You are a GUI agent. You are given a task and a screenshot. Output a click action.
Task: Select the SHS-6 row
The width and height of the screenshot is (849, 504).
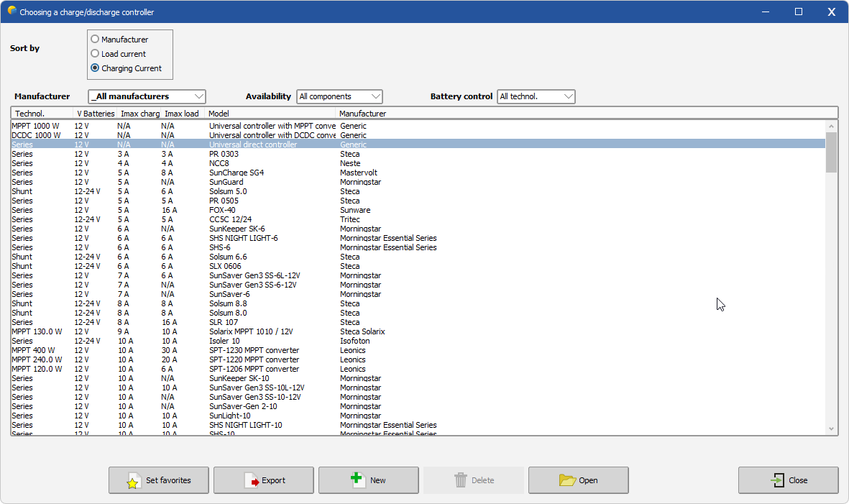(x=418, y=247)
